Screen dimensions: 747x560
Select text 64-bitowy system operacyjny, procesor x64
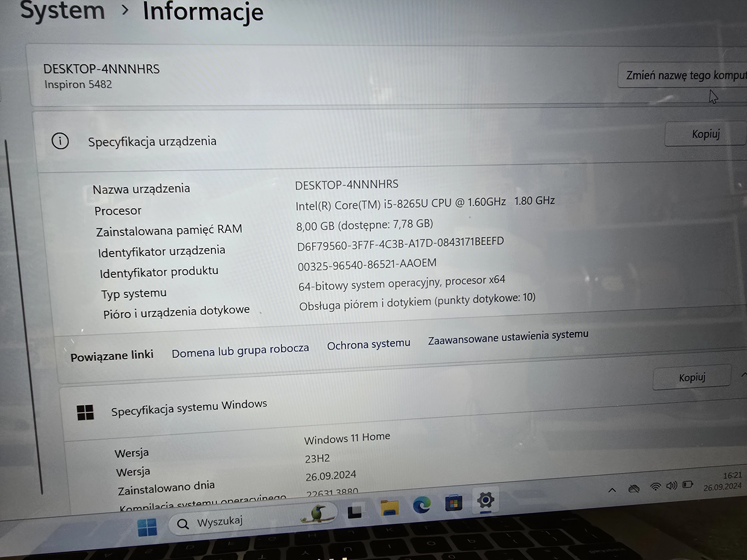click(x=402, y=283)
